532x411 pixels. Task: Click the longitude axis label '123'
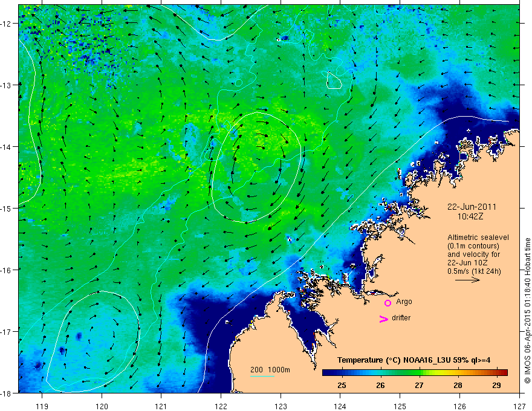pos(281,406)
